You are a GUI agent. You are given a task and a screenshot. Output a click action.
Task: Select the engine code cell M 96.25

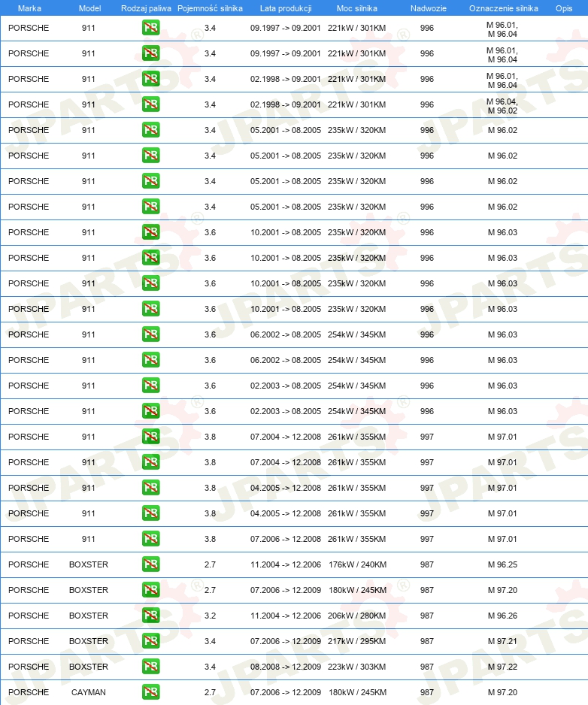click(502, 564)
